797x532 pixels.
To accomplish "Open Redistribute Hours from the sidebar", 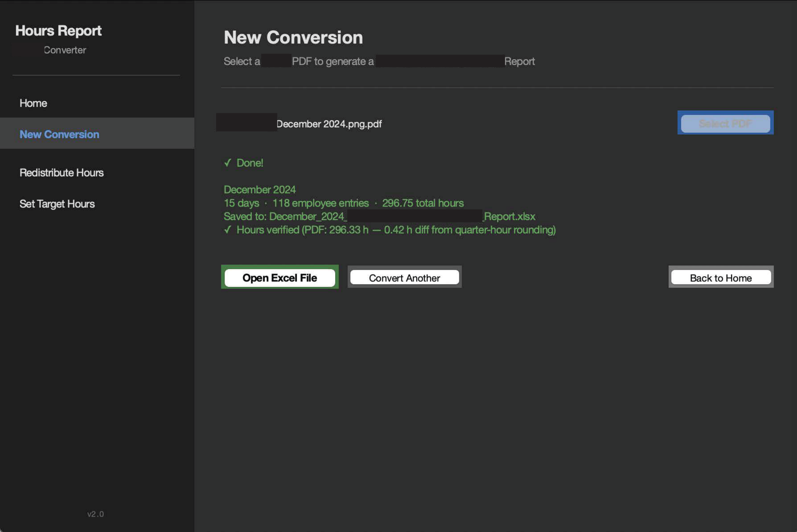I will pyautogui.click(x=62, y=173).
